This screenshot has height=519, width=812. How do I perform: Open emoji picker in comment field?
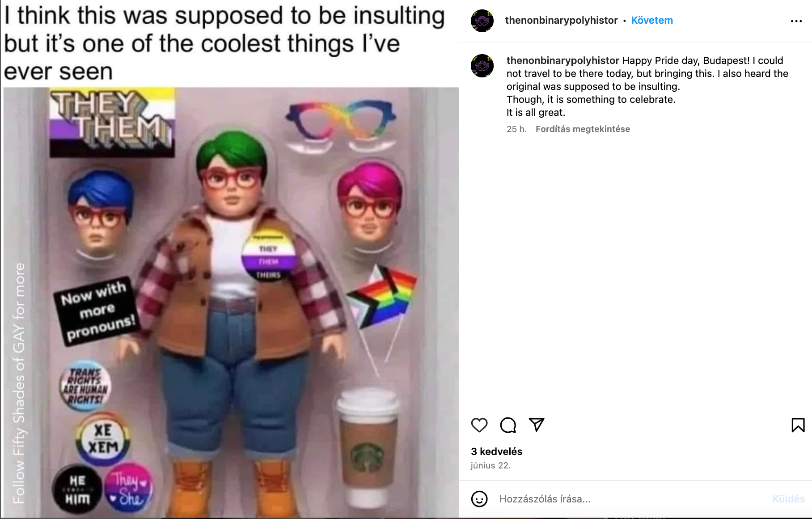(479, 499)
